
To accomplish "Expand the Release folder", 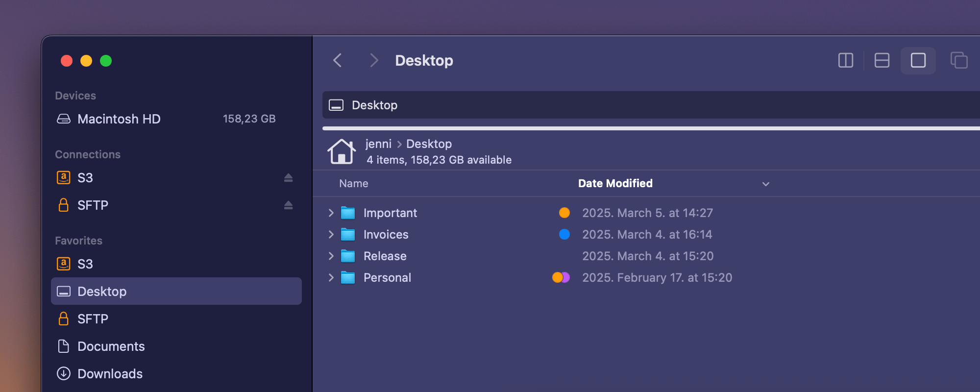I will coord(331,256).
